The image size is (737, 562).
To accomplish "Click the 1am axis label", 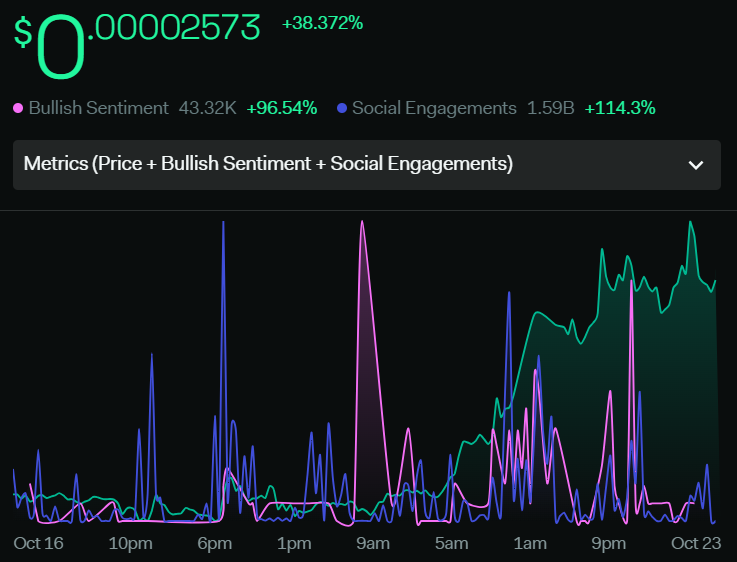I will (530, 544).
